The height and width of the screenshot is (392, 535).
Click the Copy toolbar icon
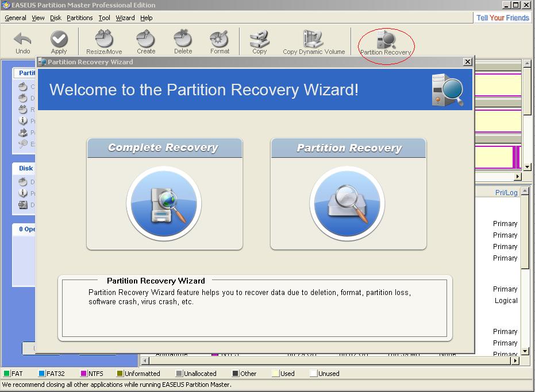point(260,38)
